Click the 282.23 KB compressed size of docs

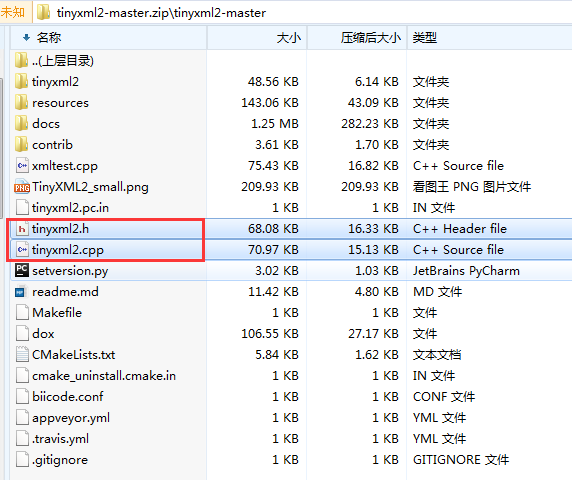tap(370, 124)
